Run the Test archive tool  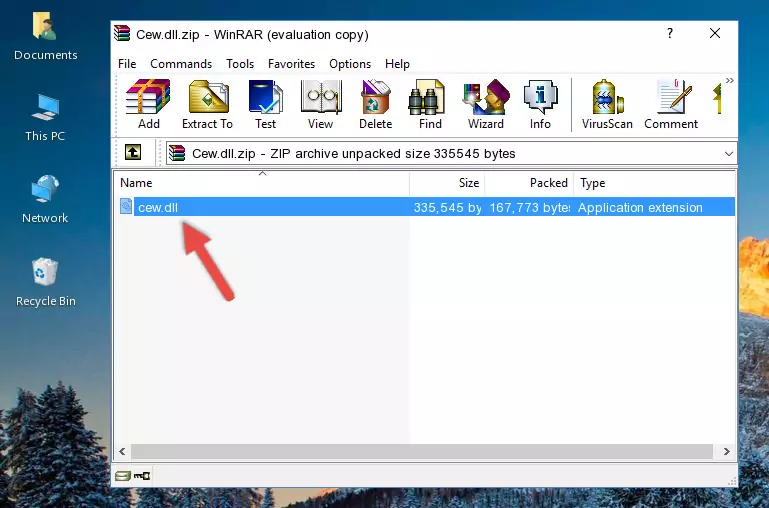coord(265,104)
